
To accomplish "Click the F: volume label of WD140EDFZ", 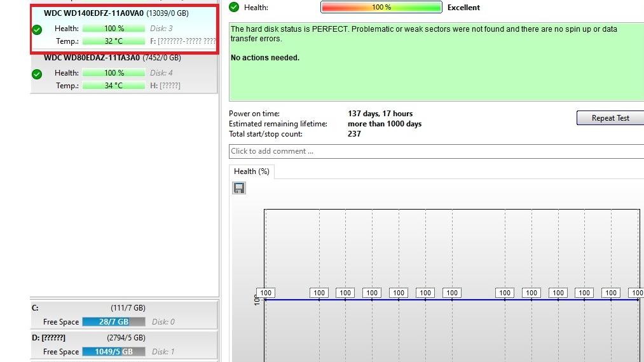I will pos(182,41).
